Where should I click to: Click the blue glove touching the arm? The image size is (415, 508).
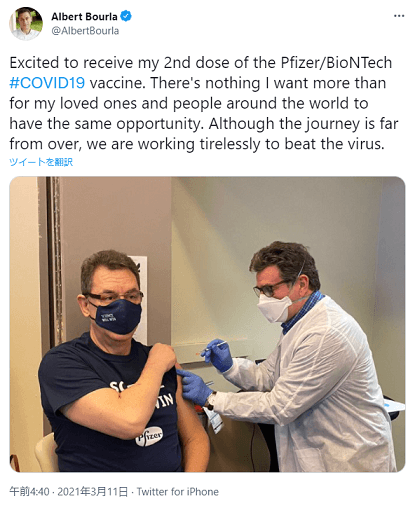(195, 386)
